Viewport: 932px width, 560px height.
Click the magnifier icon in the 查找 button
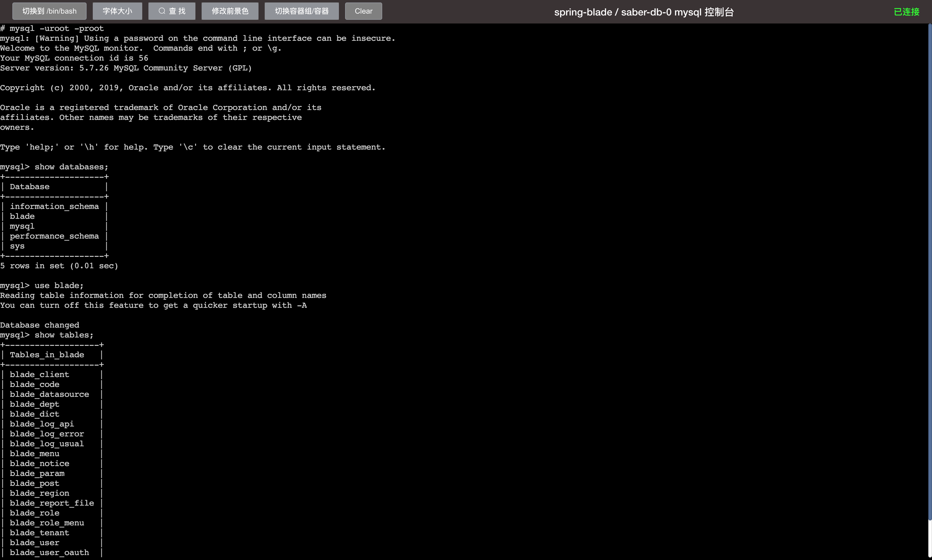[162, 11]
